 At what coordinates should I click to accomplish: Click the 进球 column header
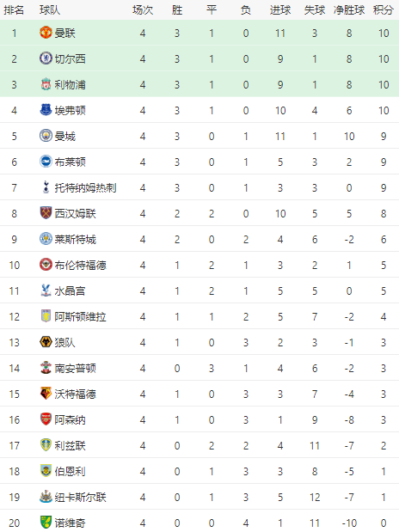point(280,10)
